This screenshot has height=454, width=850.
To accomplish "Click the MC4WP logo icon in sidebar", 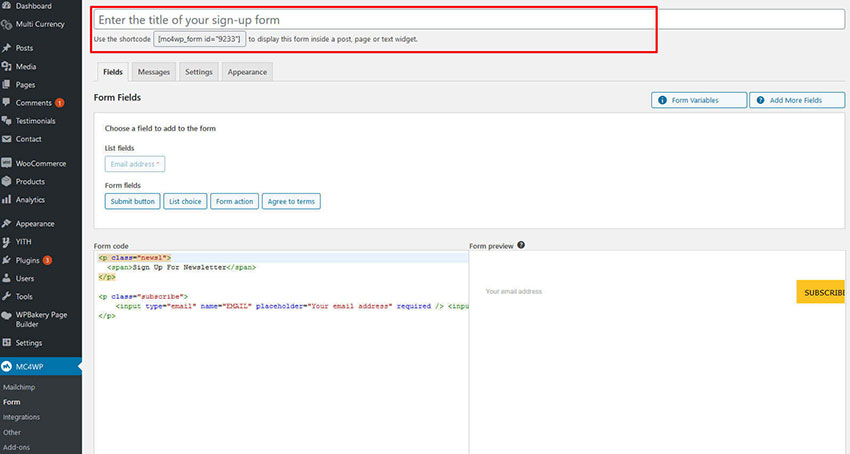I will click(8, 366).
